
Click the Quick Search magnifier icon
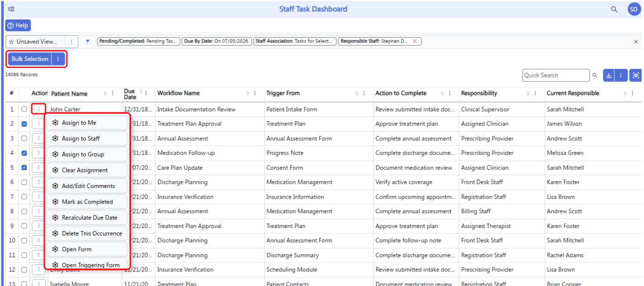coord(595,76)
